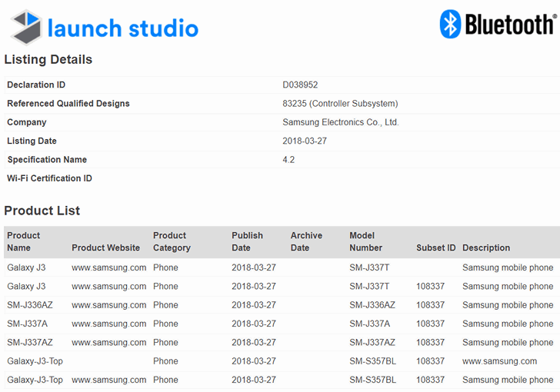Click the Archive Date column header
560x392 pixels.
pyautogui.click(x=306, y=241)
